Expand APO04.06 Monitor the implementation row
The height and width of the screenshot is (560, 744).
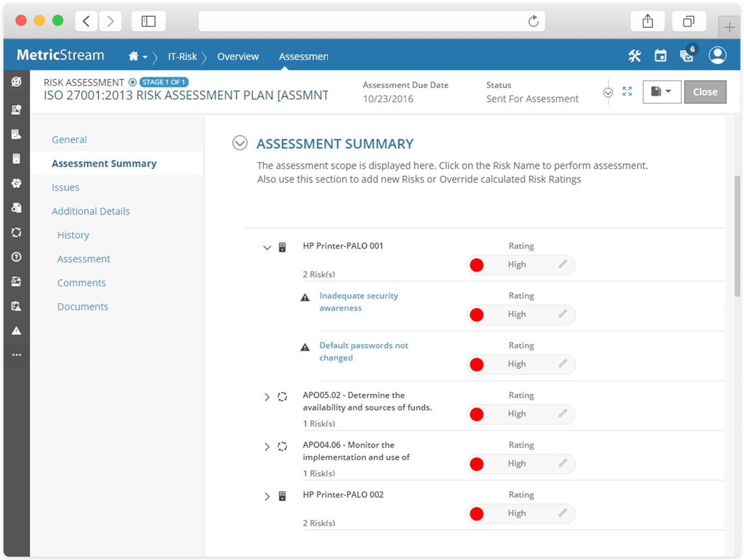267,447
